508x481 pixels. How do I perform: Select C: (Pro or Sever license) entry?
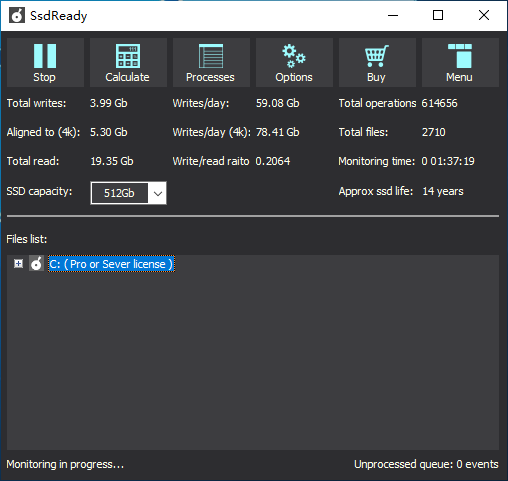(111, 264)
